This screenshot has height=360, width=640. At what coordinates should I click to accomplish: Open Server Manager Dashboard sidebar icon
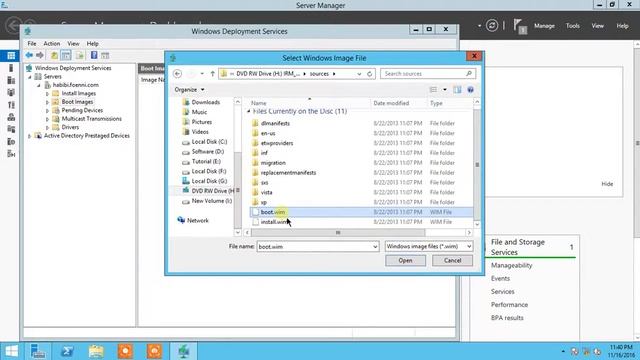(11, 56)
